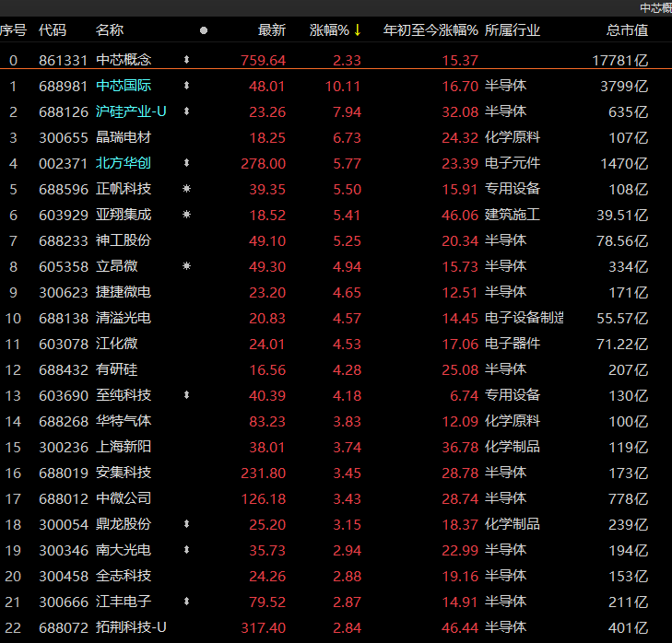Select stock name 捷捷微电
Screen dimensions: 672x643
(x=124, y=292)
